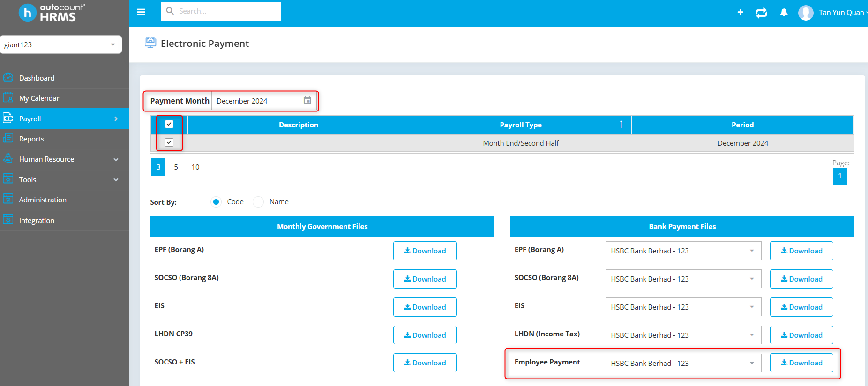Screen dimensions: 868x386
Task: Click the Payroll money icon
Action: click(8, 118)
